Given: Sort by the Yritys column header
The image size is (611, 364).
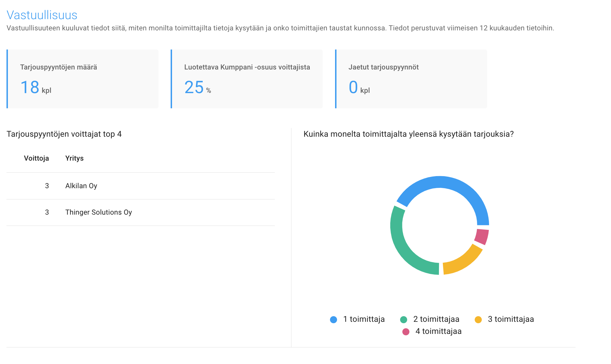Looking at the screenshot, I should (x=74, y=158).
